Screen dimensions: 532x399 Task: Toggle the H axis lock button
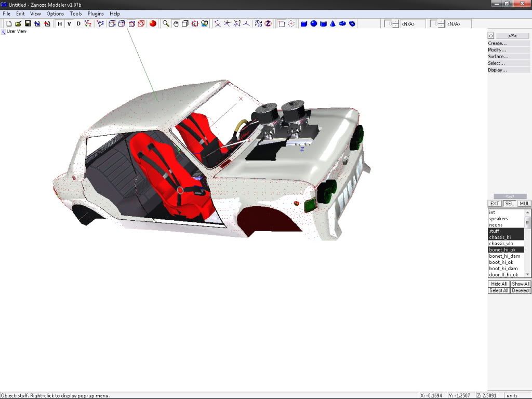click(x=60, y=23)
